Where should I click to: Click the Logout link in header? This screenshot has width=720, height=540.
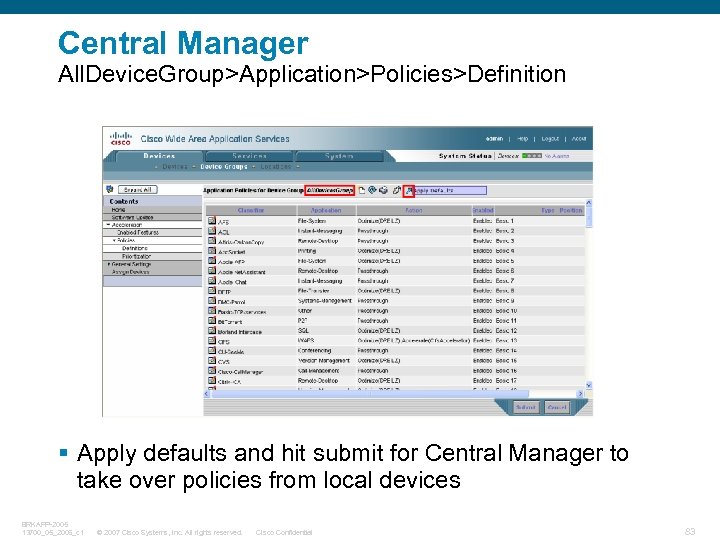pyautogui.click(x=550, y=139)
